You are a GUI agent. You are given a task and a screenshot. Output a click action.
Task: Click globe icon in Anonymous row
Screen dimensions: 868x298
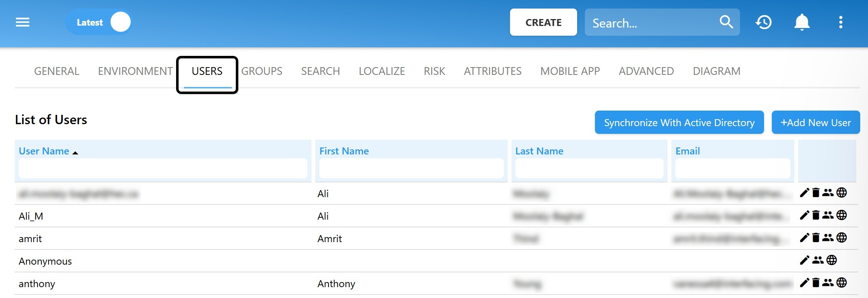(x=832, y=260)
